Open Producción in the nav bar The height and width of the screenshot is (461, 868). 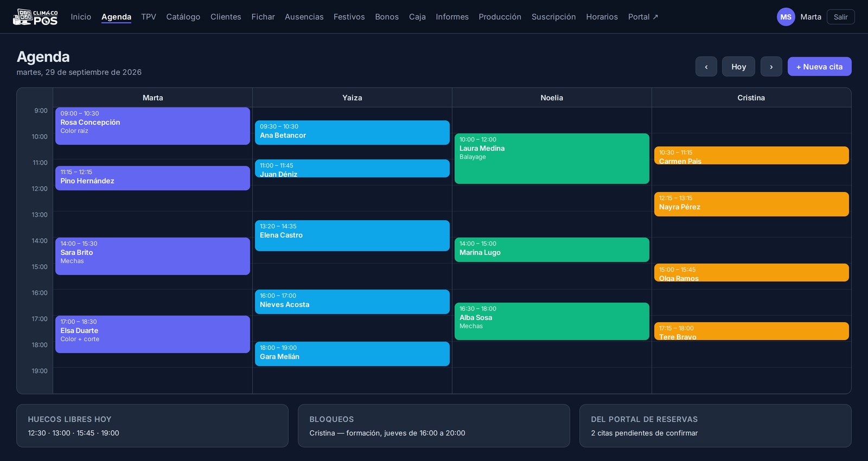(500, 17)
